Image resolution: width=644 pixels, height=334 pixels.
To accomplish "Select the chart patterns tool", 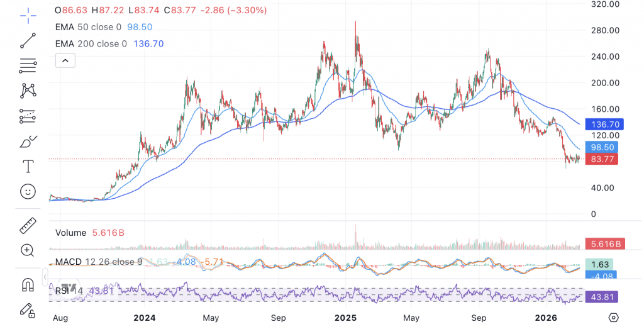I will coord(28,91).
